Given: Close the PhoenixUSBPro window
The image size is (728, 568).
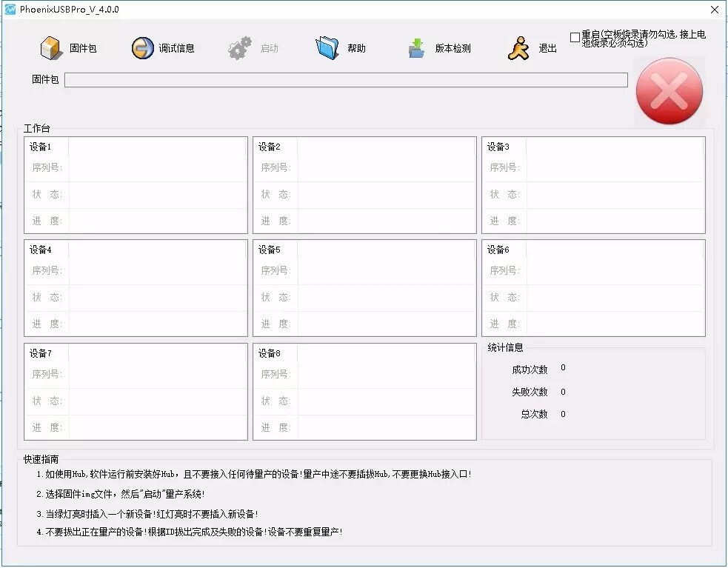Looking at the screenshot, I should click(x=714, y=9).
